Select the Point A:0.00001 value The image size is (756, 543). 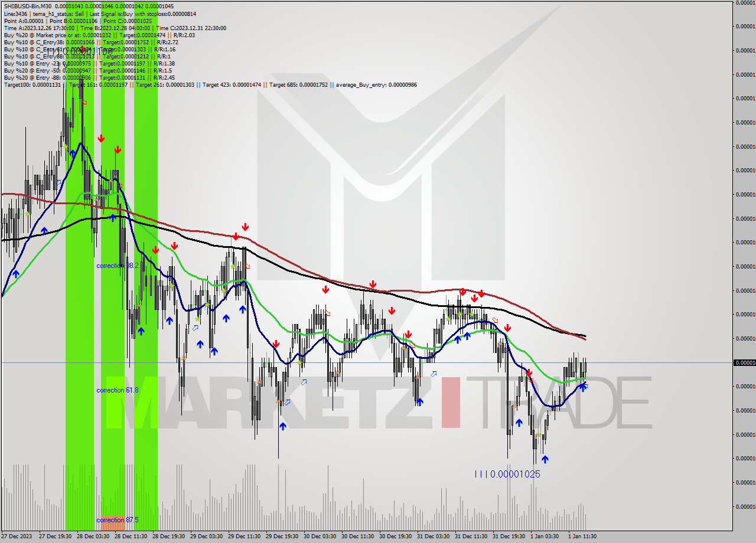22,21
